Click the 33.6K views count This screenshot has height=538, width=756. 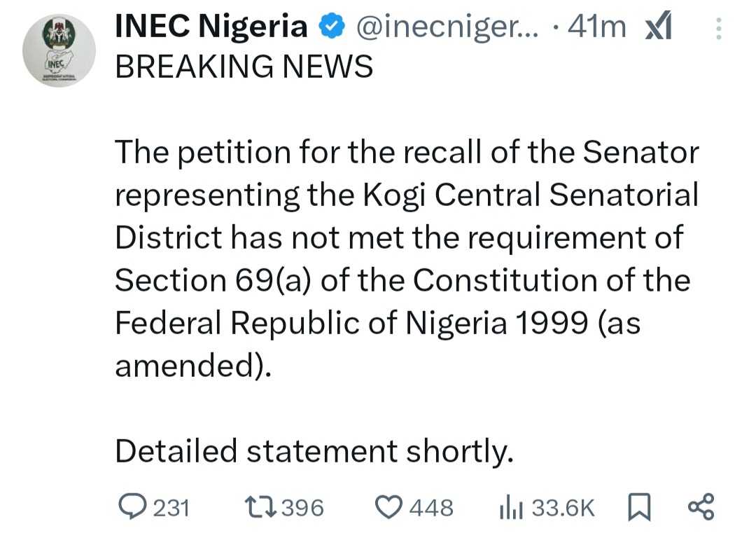(563, 508)
